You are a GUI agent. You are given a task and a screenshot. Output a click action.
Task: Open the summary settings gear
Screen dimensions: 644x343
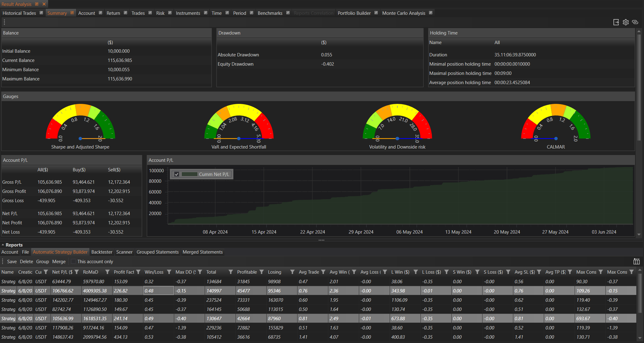click(626, 22)
